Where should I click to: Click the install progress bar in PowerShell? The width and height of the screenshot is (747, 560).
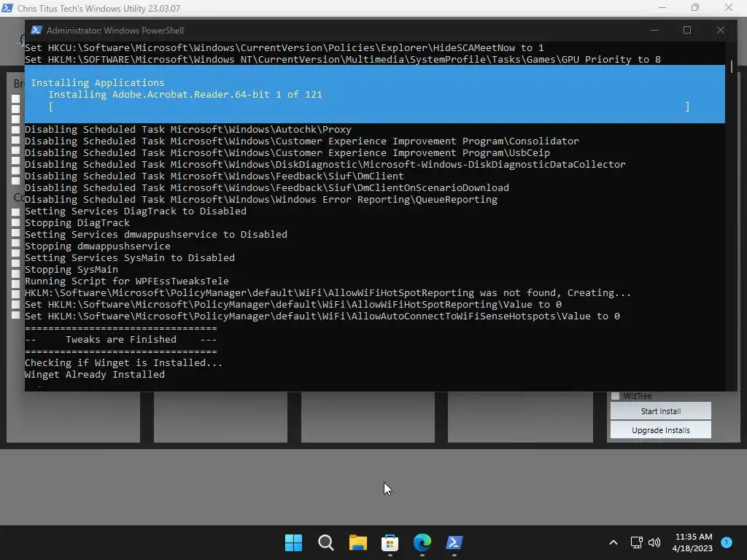coord(368,106)
